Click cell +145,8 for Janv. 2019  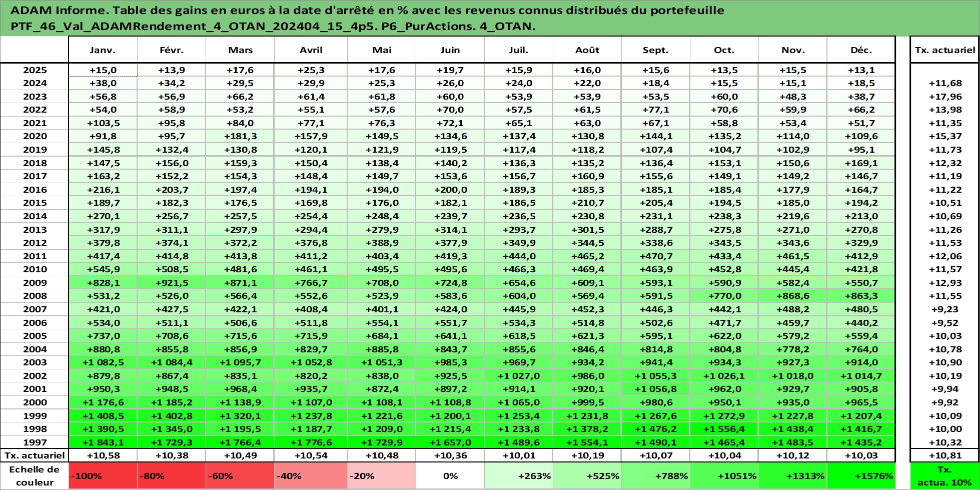coord(103,150)
